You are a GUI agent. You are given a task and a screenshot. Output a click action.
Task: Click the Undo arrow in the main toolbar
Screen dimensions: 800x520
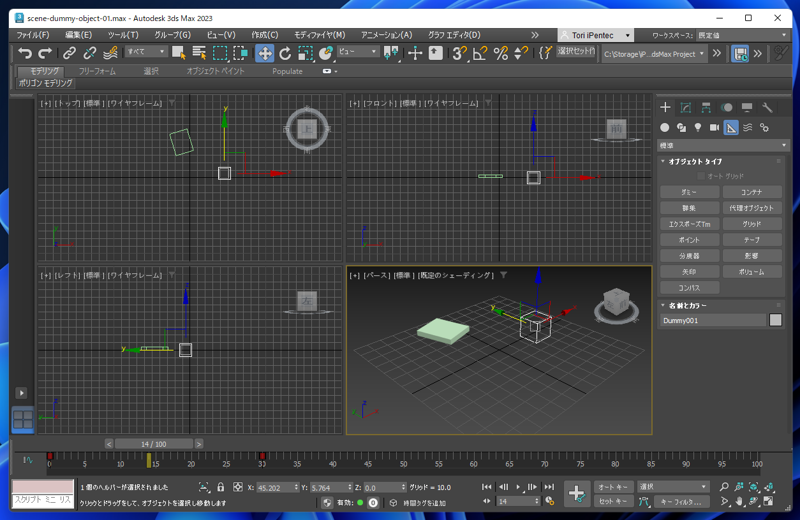point(25,53)
